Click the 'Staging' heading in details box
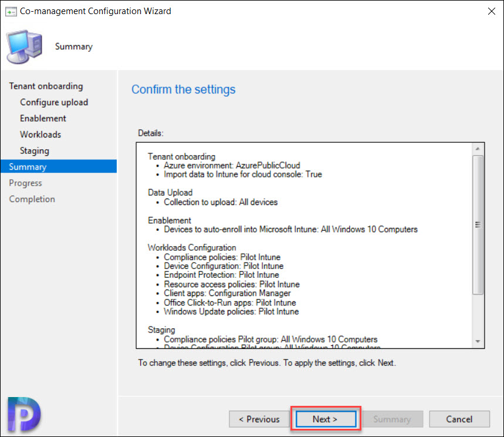The image size is (504, 437). coord(161,330)
